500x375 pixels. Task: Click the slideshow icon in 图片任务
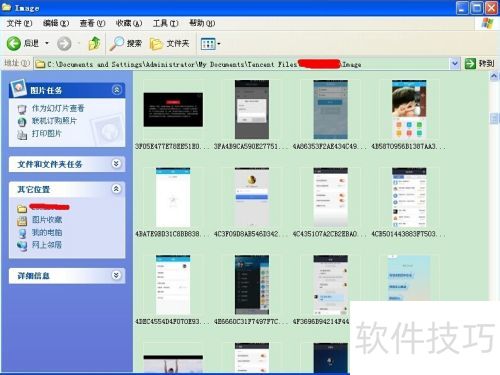tap(22, 109)
